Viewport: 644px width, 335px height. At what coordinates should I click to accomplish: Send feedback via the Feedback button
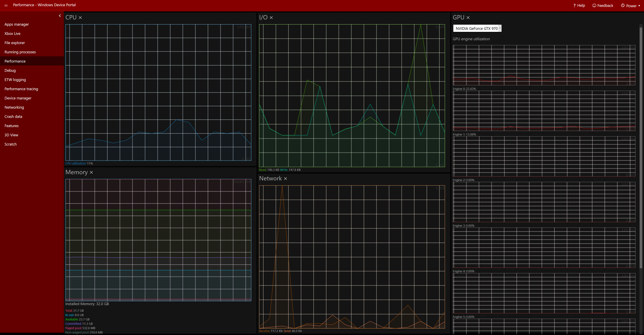(603, 5)
